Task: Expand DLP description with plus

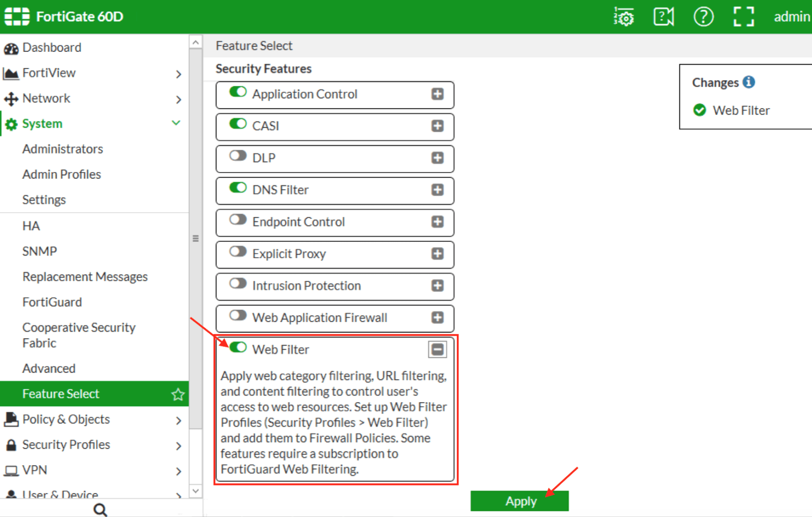Action: click(437, 158)
